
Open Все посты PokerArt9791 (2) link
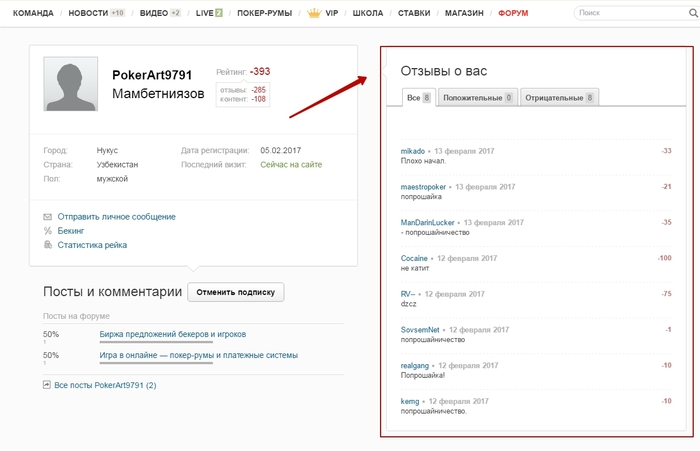point(105,385)
